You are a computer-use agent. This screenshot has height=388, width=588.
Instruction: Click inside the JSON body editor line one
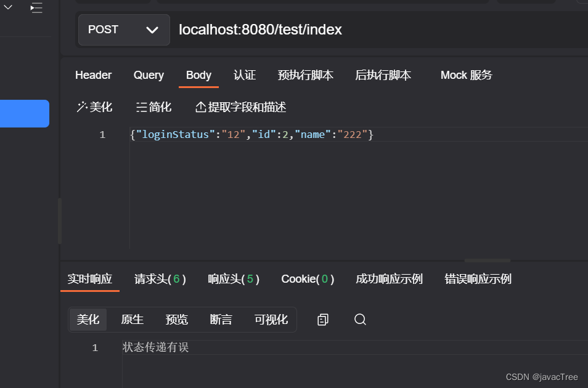point(247,134)
